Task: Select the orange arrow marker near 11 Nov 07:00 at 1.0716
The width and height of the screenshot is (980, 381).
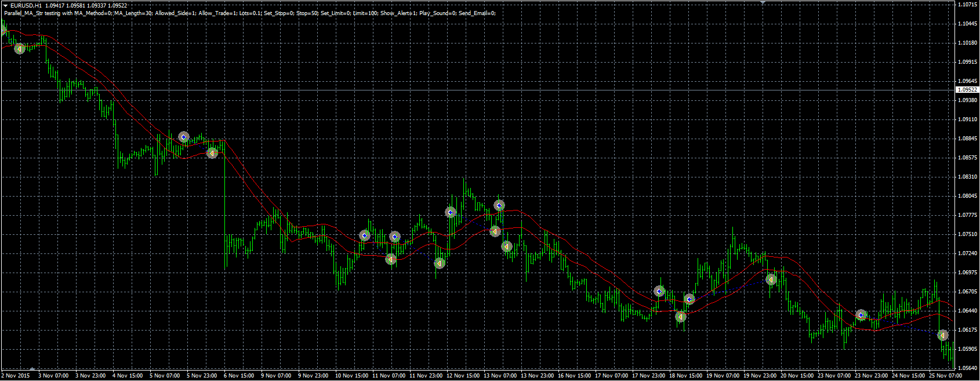Action: pyautogui.click(x=391, y=259)
